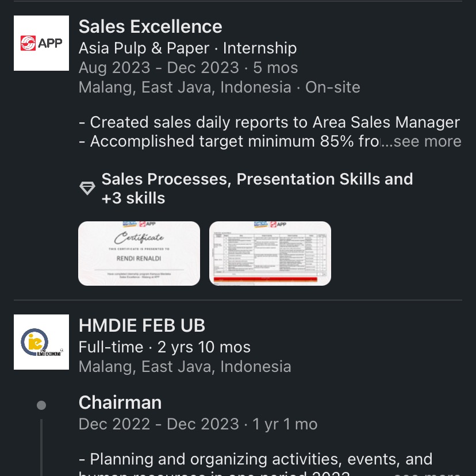Viewport: 476px width, 476px height.
Task: Open the Asia Pulp & Paper · Internship company line
Action: (187, 48)
